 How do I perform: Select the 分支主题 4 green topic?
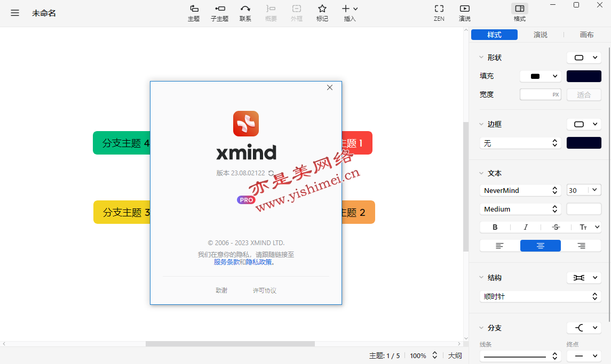pos(122,143)
